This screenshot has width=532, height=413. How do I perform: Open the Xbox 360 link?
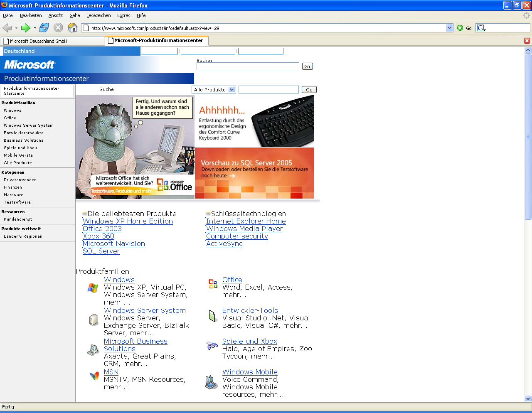(x=99, y=236)
